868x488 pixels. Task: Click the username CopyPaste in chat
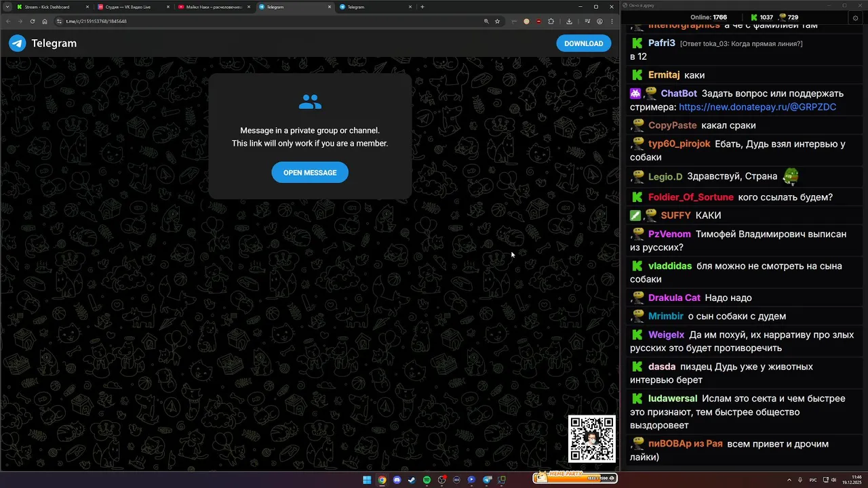(673, 125)
